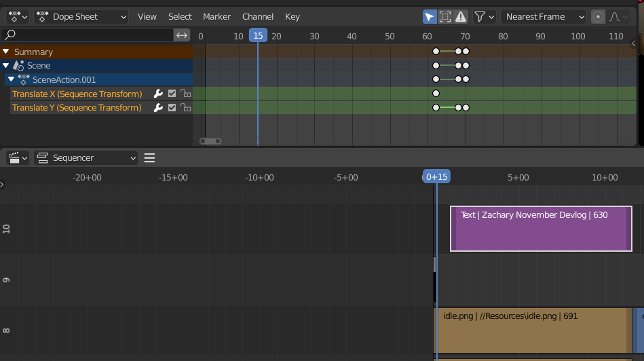Select first Translate Y keyframe
Viewport: 644px width, 361px height.
(x=436, y=108)
